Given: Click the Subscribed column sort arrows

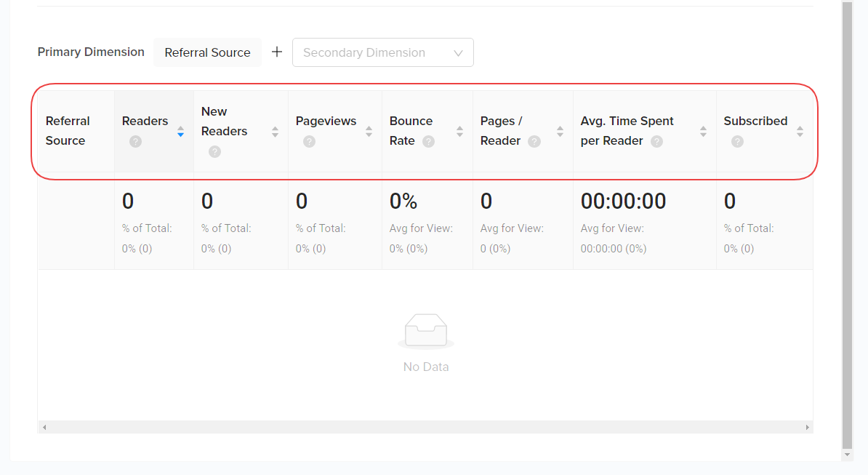Looking at the screenshot, I should click(x=800, y=132).
